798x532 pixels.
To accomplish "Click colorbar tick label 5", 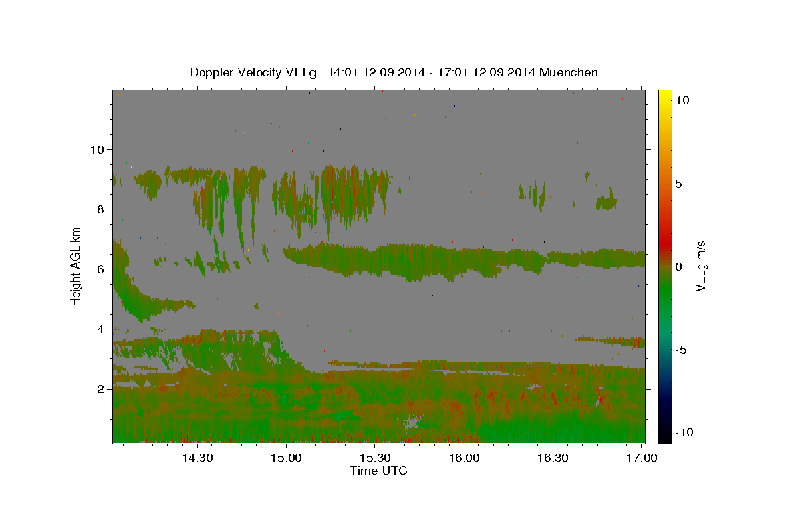I will pos(678,184).
